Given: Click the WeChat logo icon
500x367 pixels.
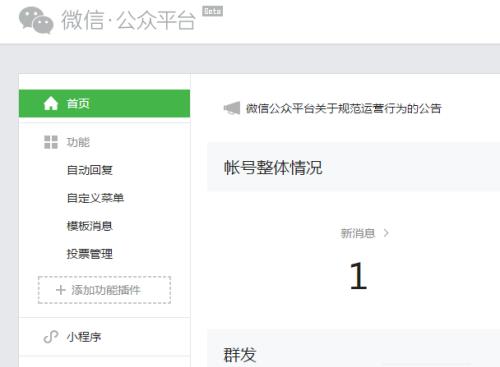Looking at the screenshot, I should coord(36,20).
